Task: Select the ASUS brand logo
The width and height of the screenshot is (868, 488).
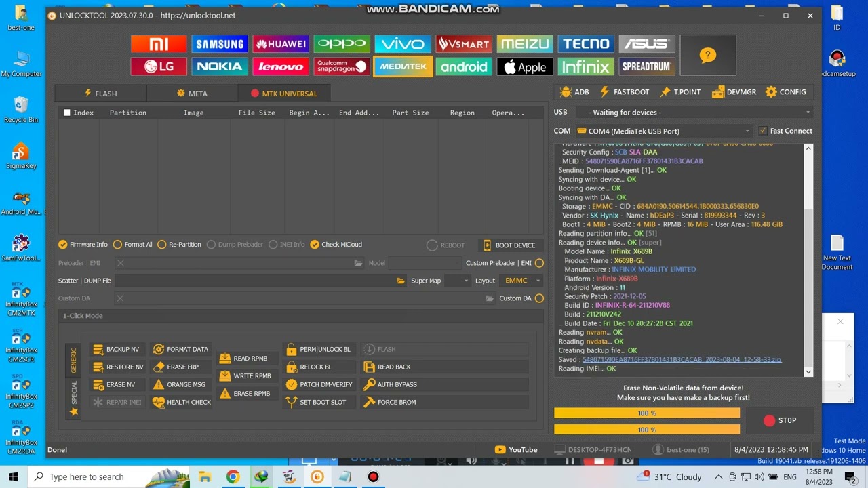Action: coord(647,44)
